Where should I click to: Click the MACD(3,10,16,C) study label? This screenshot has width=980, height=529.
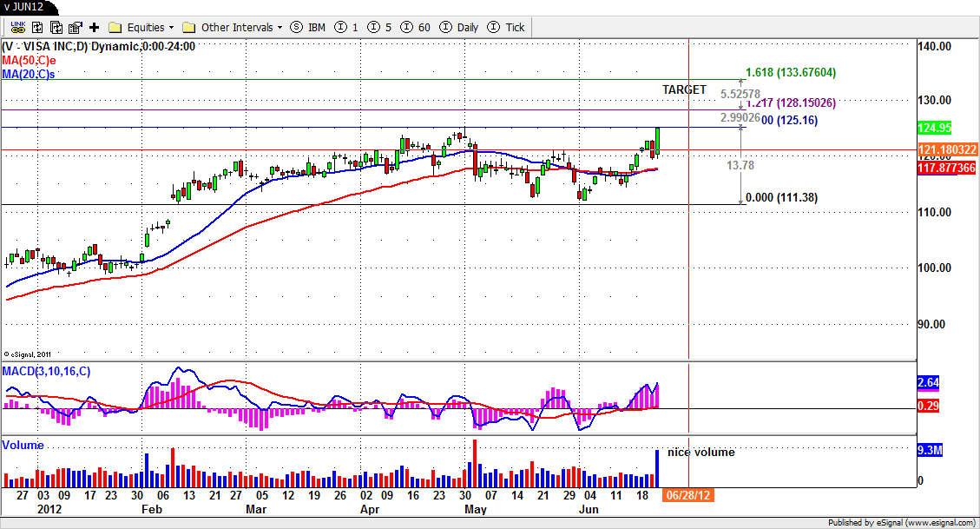[x=46, y=372]
